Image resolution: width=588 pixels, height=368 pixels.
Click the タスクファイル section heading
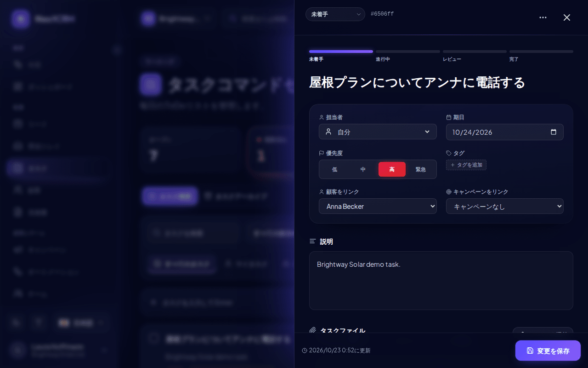point(343,330)
